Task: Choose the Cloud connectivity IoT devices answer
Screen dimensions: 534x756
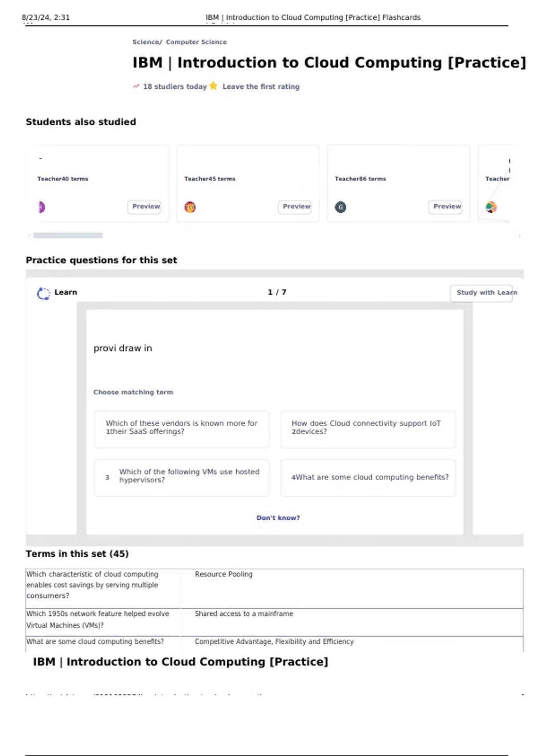Action: [368, 428]
